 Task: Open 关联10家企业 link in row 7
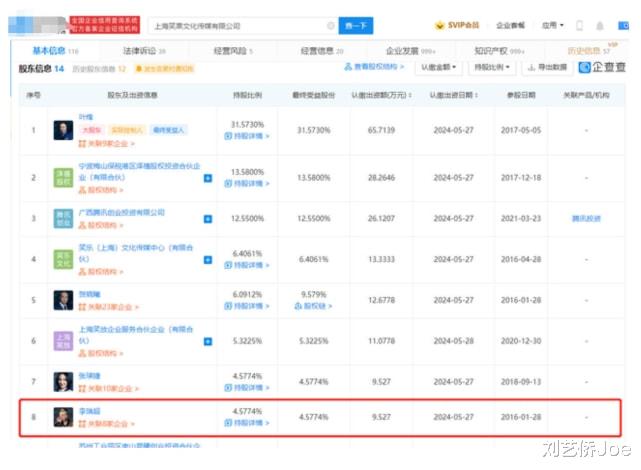coord(109,388)
